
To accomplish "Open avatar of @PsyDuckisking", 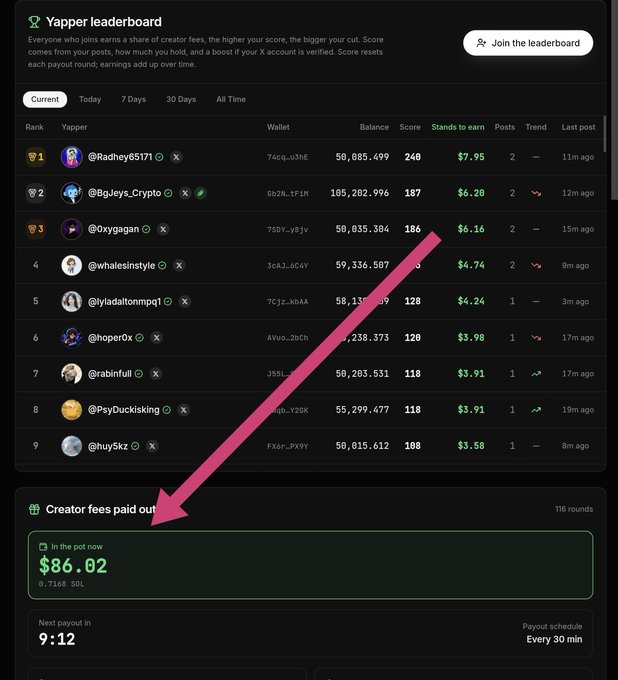I will pyautogui.click(x=72, y=410).
